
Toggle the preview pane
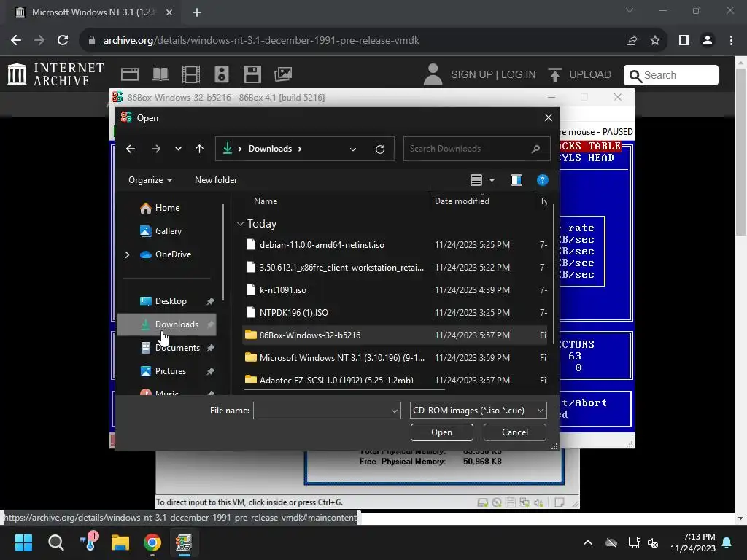(x=516, y=180)
